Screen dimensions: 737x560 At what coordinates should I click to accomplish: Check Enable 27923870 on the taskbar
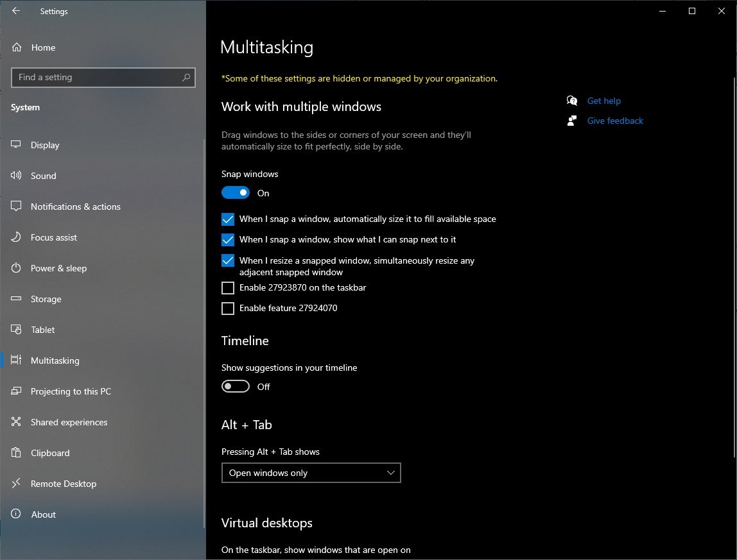tap(228, 288)
